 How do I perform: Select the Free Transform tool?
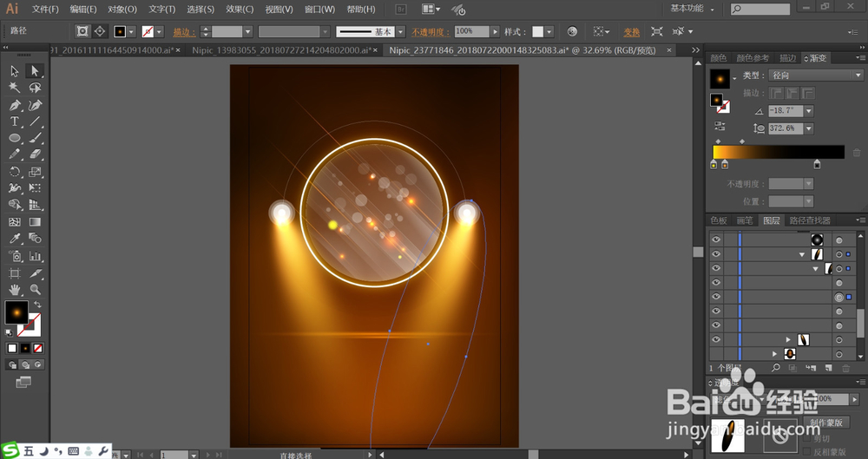pos(35,188)
